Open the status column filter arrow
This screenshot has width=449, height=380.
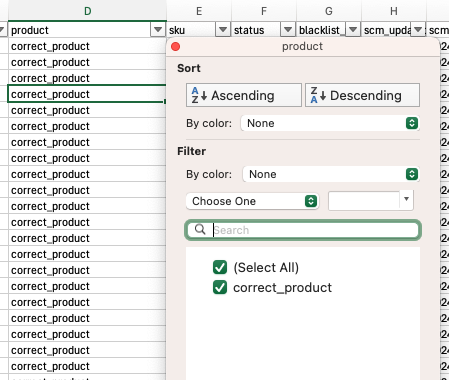click(x=288, y=30)
